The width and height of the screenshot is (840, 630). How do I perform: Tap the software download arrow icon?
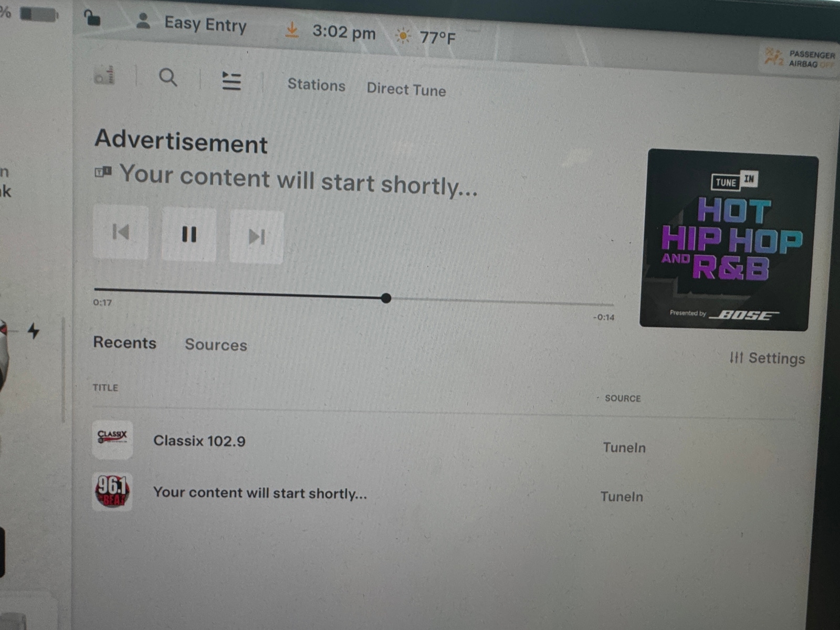coord(292,30)
